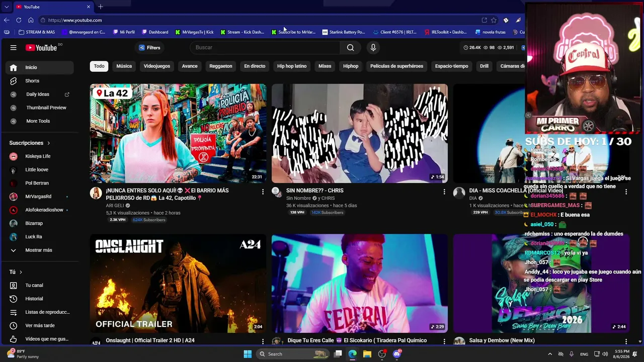
Task: Open the Little loove subscription
Action: [x=40, y=170]
